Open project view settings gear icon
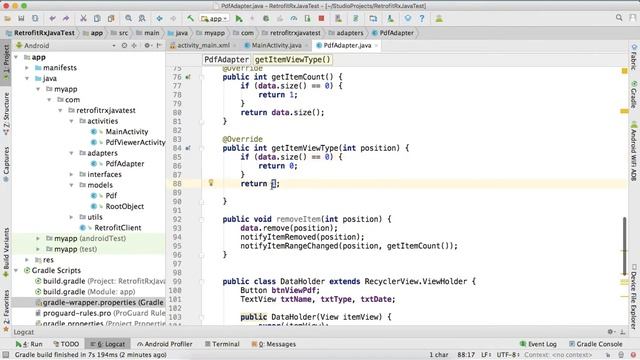The image size is (640, 360). 148,45
